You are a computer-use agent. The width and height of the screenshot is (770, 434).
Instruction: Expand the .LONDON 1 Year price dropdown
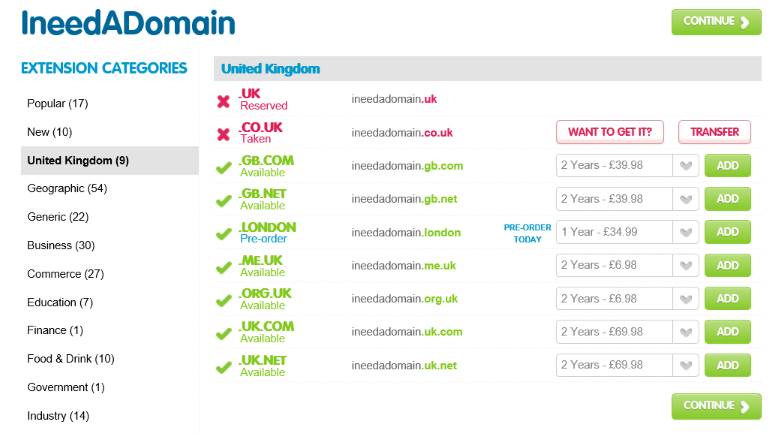click(627, 232)
